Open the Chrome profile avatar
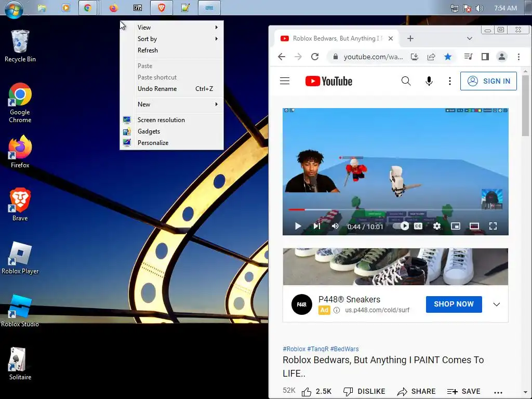This screenshot has height=399, width=532. tap(502, 57)
